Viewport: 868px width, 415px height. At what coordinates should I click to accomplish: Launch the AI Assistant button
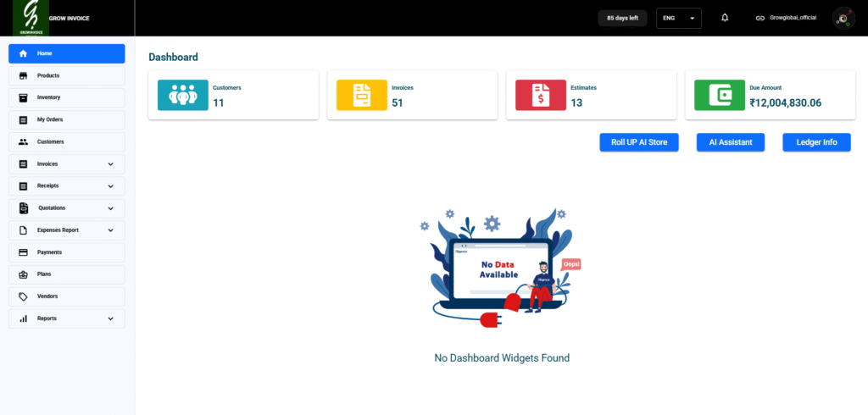coord(730,142)
